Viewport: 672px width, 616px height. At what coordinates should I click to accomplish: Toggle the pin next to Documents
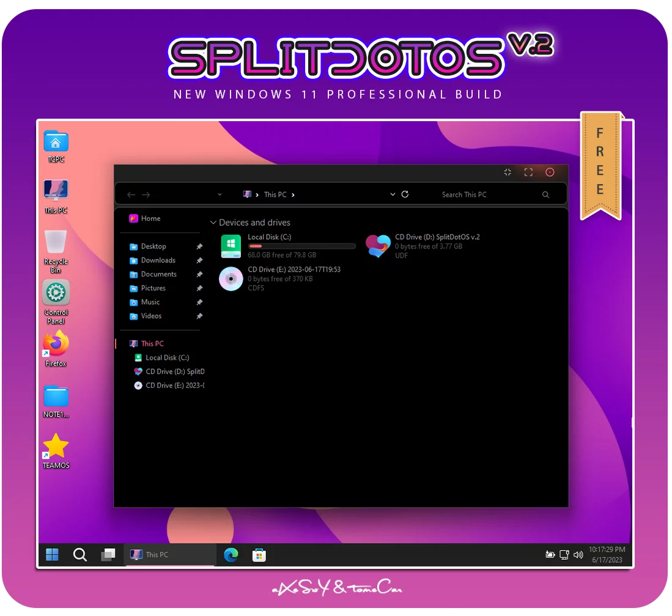pyautogui.click(x=199, y=274)
